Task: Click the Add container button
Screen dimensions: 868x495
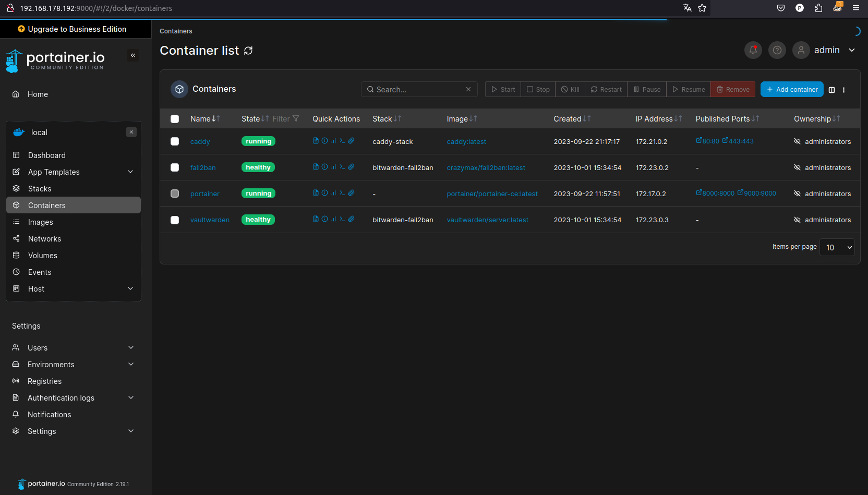Action: (791, 90)
